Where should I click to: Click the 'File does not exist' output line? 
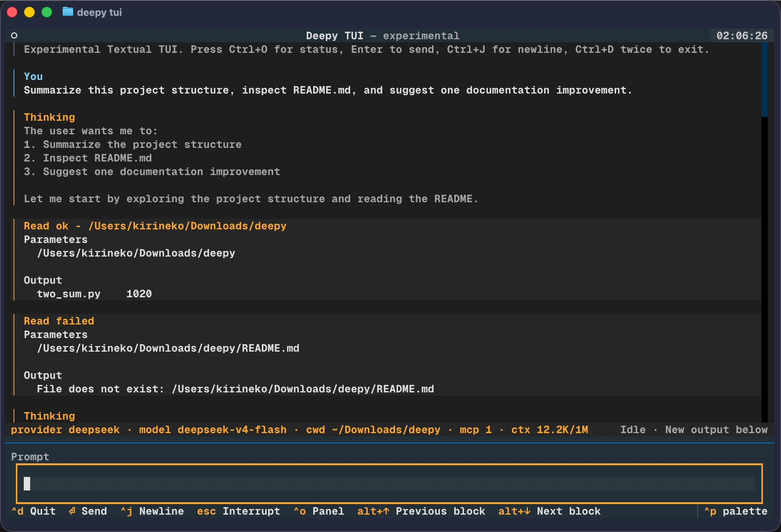(x=235, y=389)
